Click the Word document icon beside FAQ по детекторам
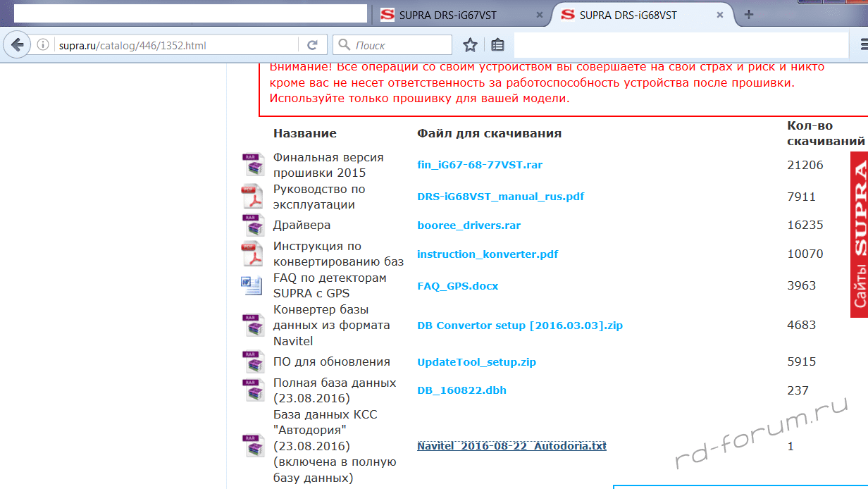This screenshot has height=489, width=868. click(252, 285)
